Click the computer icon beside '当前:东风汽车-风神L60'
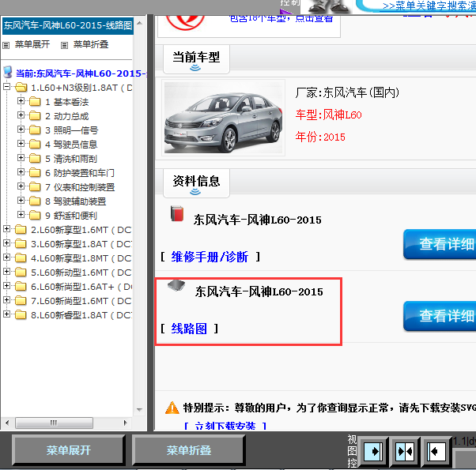The width and height of the screenshot is (476, 470). point(8,73)
